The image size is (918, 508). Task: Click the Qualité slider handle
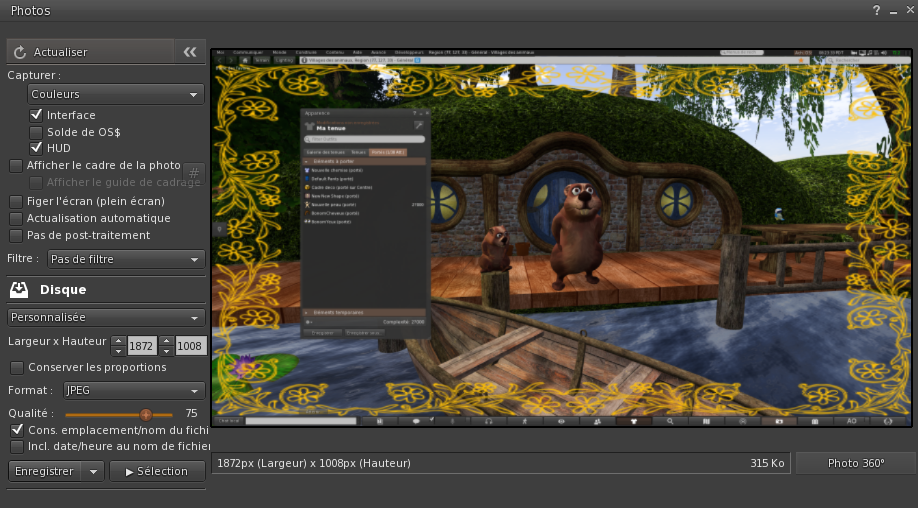[x=146, y=413]
